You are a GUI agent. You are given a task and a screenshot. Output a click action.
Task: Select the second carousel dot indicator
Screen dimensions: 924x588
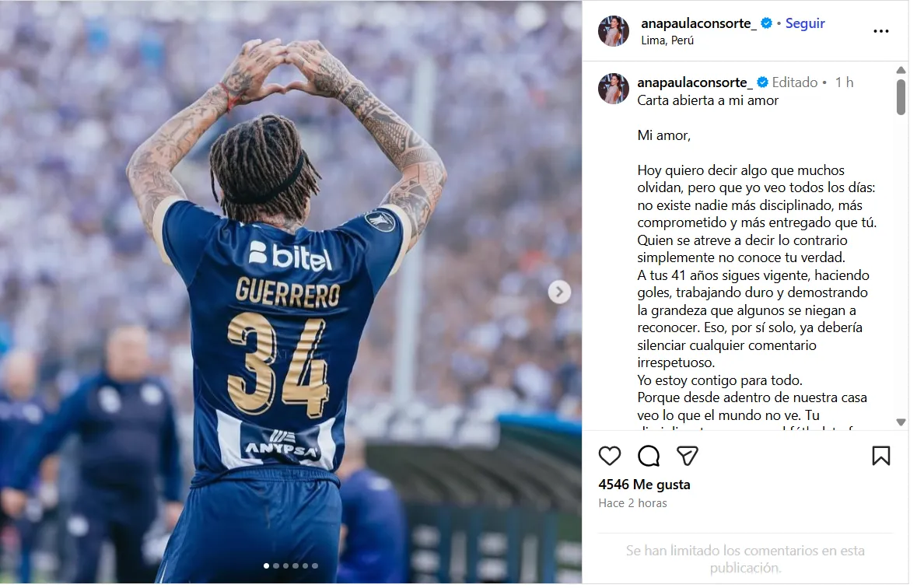[276, 565]
